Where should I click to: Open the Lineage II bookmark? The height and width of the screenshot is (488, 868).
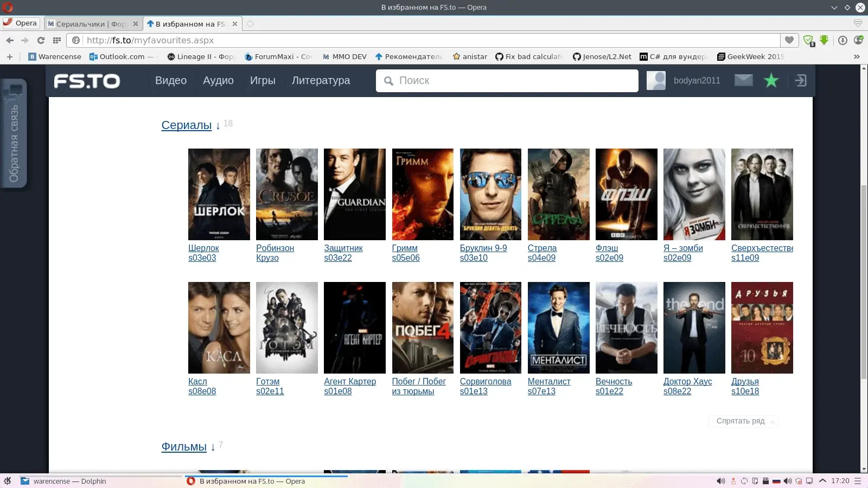[201, 56]
